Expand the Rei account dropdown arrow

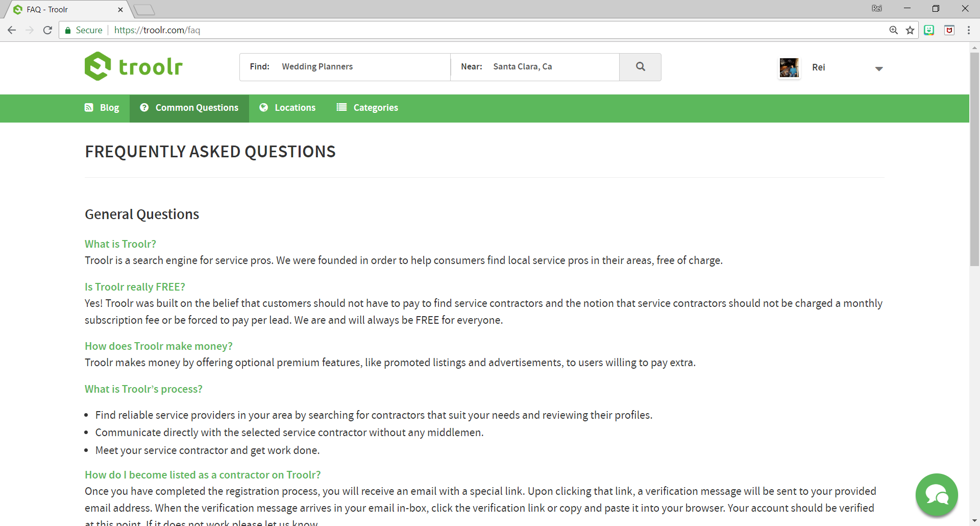point(879,68)
